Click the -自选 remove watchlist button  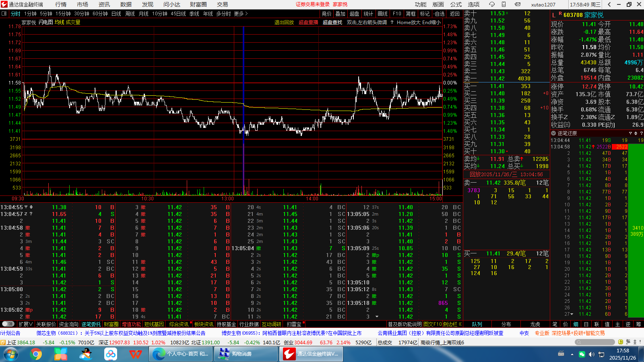[x=440, y=14]
